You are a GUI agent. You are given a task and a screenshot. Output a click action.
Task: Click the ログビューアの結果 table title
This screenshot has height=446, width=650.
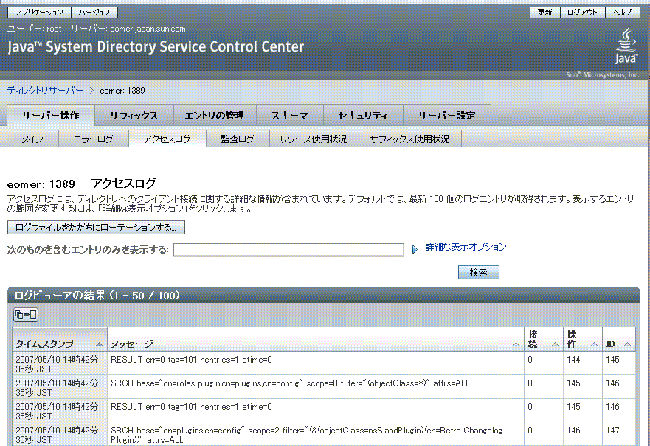coord(97,295)
